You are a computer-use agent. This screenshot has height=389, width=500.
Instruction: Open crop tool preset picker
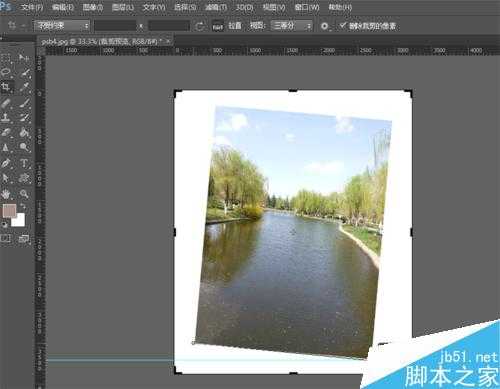pos(15,25)
